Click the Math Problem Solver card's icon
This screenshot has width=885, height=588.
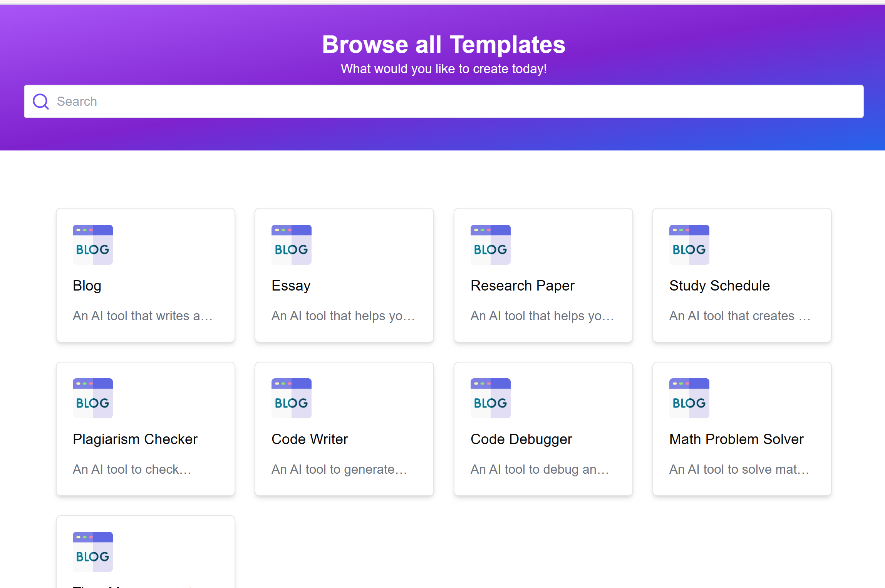click(x=689, y=398)
